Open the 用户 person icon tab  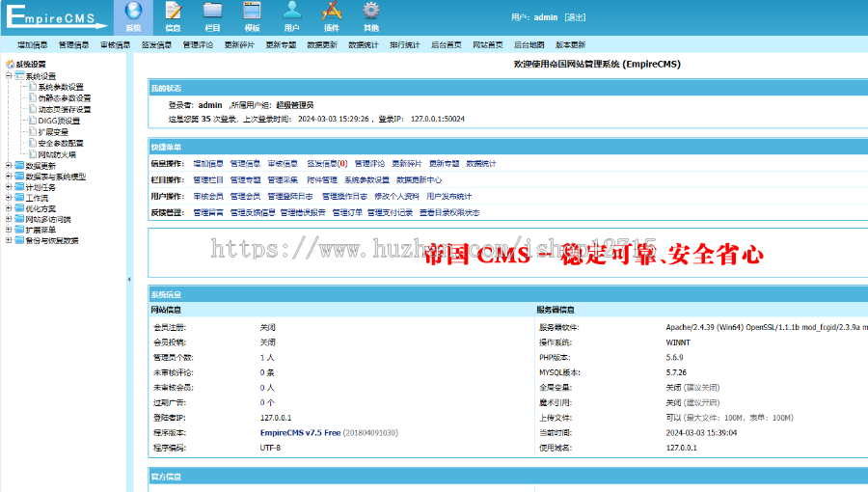tap(291, 17)
